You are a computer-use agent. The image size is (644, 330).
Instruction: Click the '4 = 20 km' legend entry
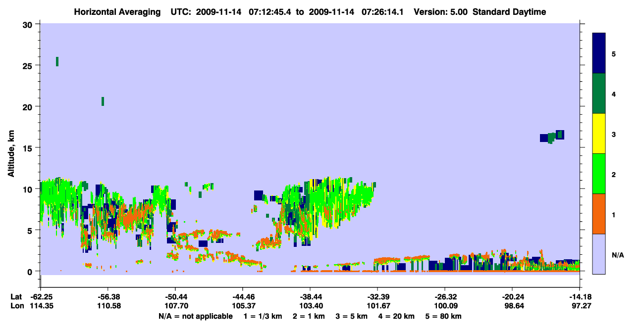396,316
